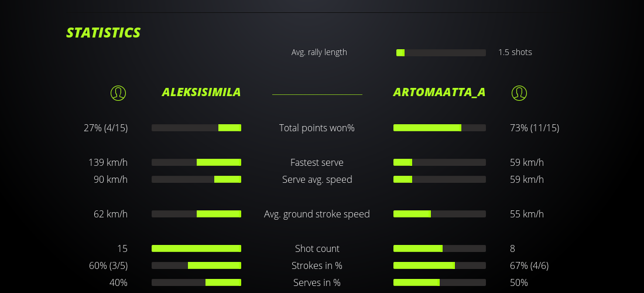
Task: Click the Total points won% label
Action: click(317, 128)
